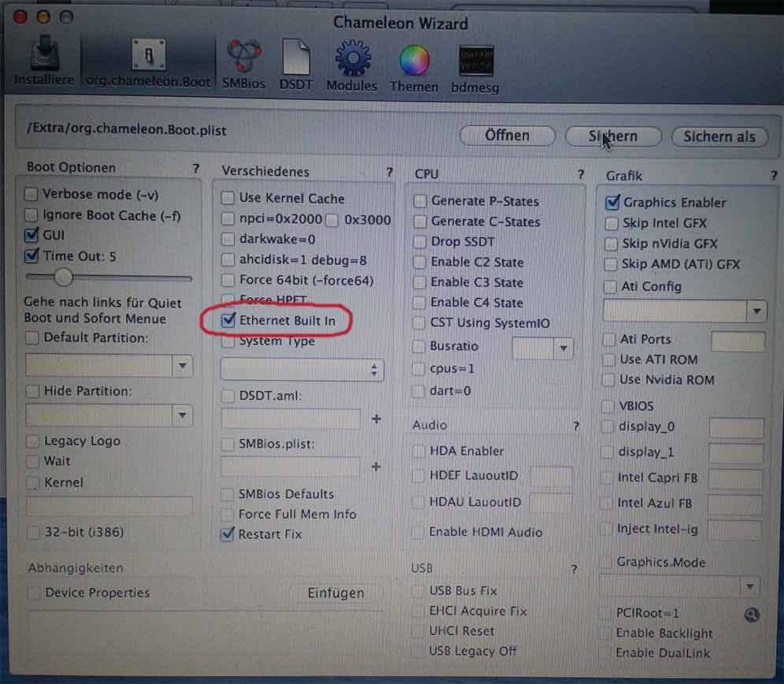
Task: Toggle the Time Out checkbox
Action: [32, 256]
